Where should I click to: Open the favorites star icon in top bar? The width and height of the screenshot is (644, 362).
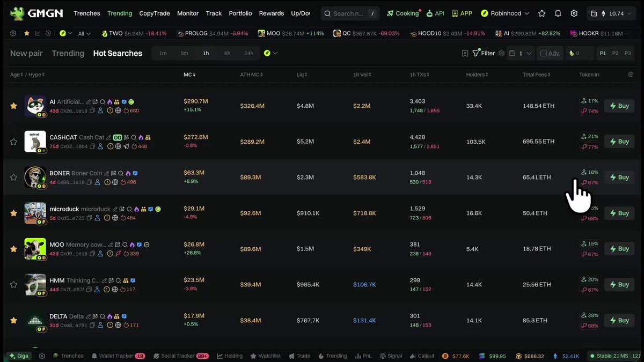[x=542, y=13]
